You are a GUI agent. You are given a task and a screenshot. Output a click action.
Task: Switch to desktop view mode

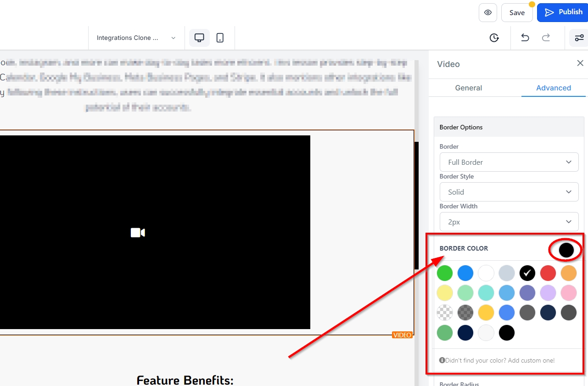pyautogui.click(x=199, y=38)
